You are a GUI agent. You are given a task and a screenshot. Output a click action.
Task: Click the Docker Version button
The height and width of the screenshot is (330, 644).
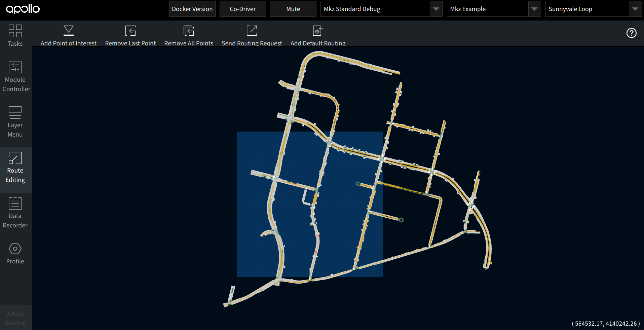tap(192, 9)
